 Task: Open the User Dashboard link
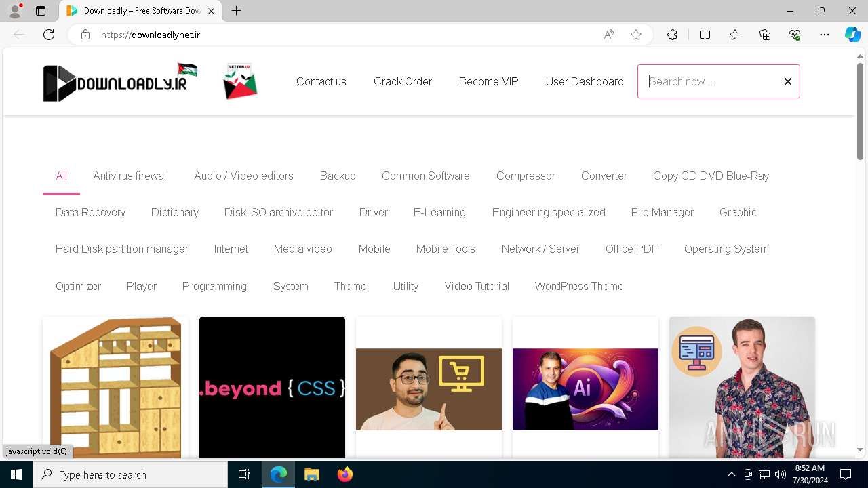(585, 81)
